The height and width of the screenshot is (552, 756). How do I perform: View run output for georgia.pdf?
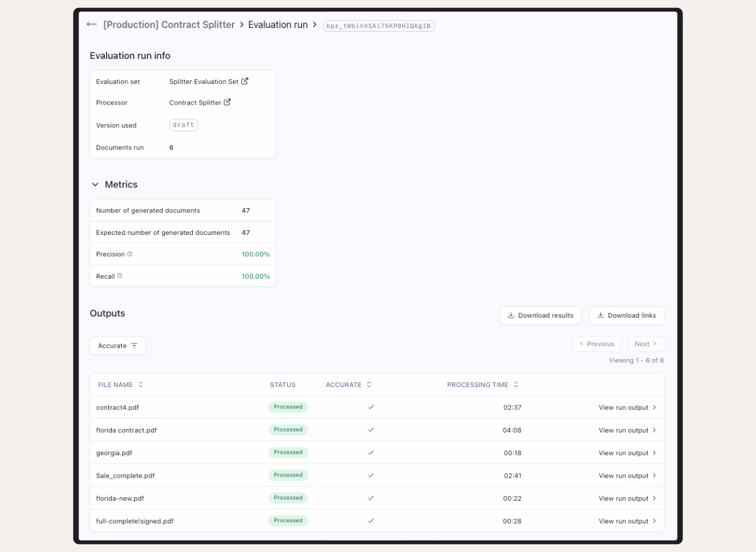[627, 453]
